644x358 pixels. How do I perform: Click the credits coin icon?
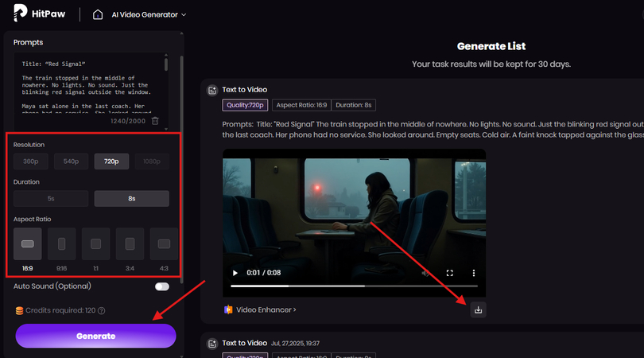(x=19, y=311)
